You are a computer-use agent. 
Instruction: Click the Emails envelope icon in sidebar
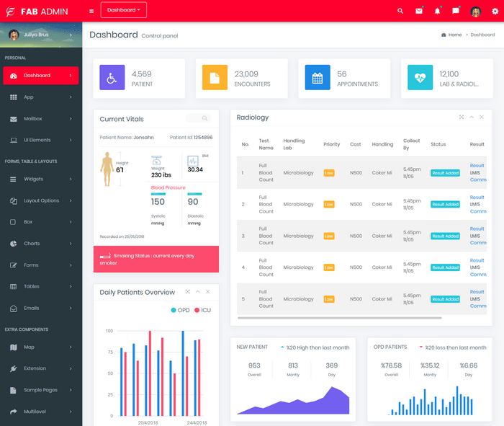pyautogui.click(x=13, y=309)
